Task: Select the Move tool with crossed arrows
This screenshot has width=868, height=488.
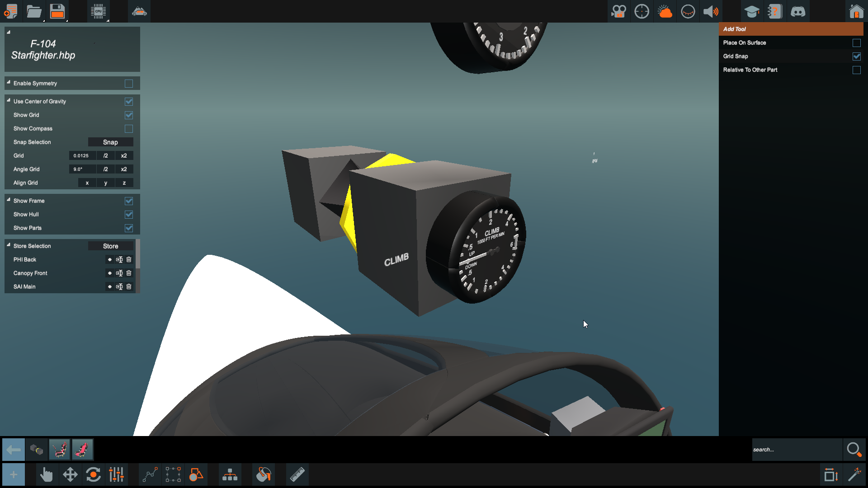Action: click(70, 475)
